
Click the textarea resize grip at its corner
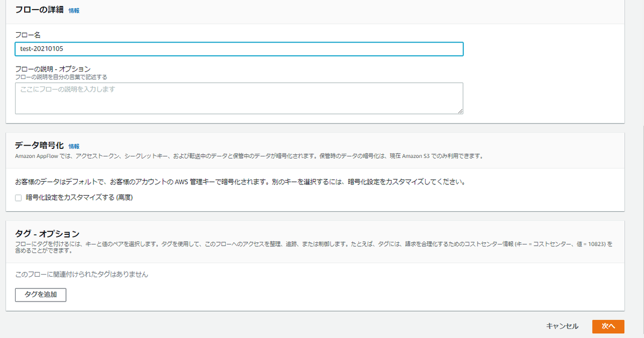(x=460, y=111)
